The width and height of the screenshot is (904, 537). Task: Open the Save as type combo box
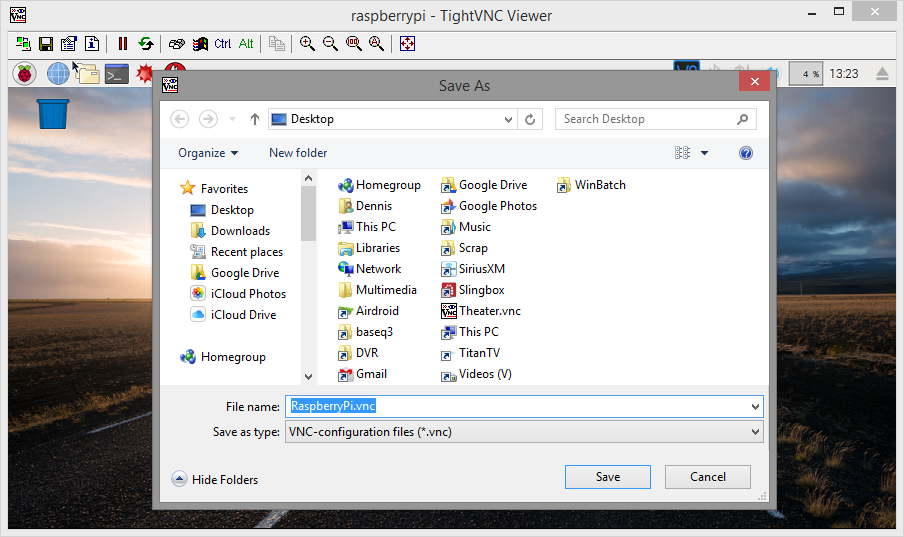point(524,432)
